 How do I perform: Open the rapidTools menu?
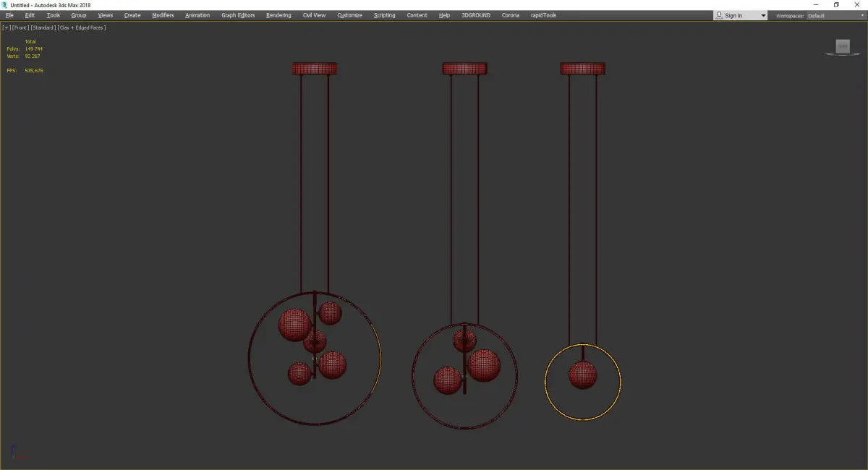542,15
